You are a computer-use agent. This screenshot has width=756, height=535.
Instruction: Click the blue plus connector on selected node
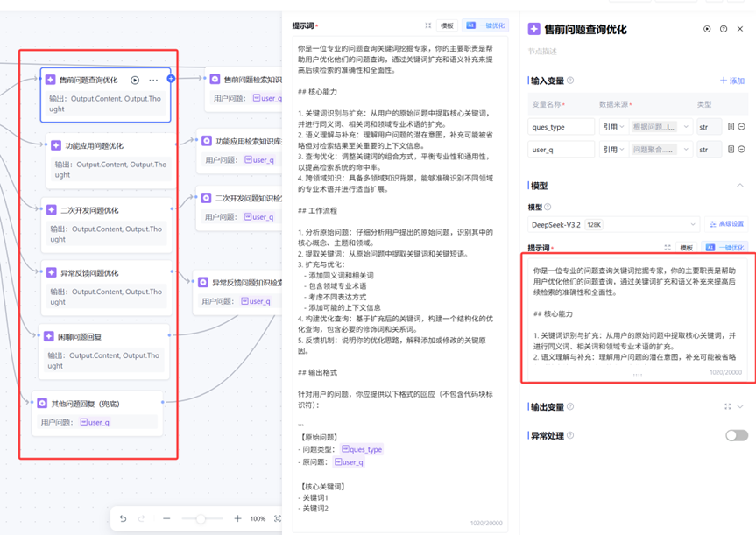171,79
